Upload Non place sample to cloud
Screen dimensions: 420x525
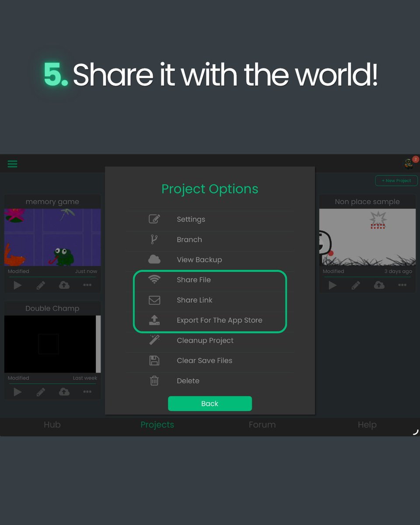click(379, 285)
